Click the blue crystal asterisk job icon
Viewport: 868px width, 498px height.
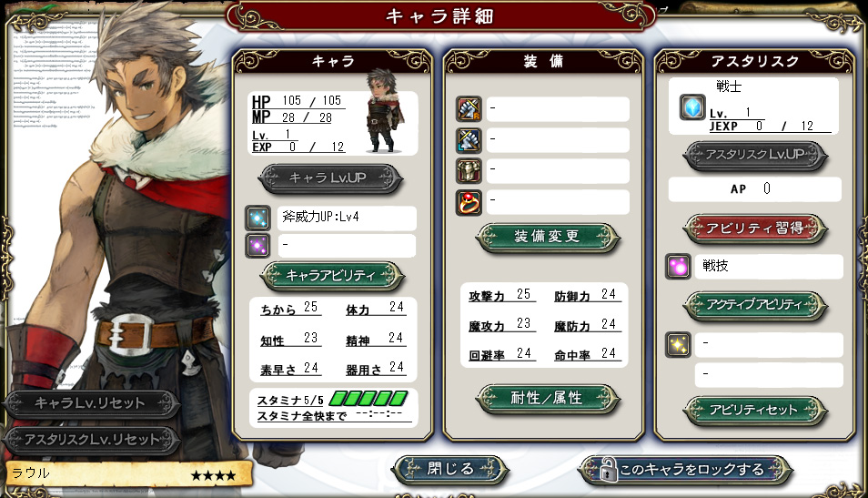pos(692,107)
